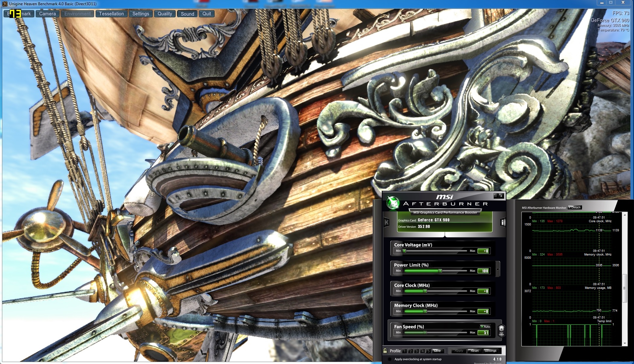The image size is (634, 364).
Task: Click the Hardware Monitor scroll up arrow
Action: [625, 215]
